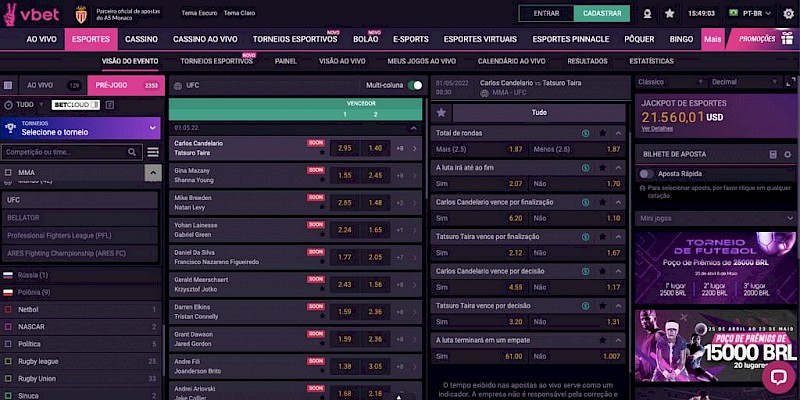Open the bet slip settings gear
The image size is (800, 400).
(x=788, y=154)
